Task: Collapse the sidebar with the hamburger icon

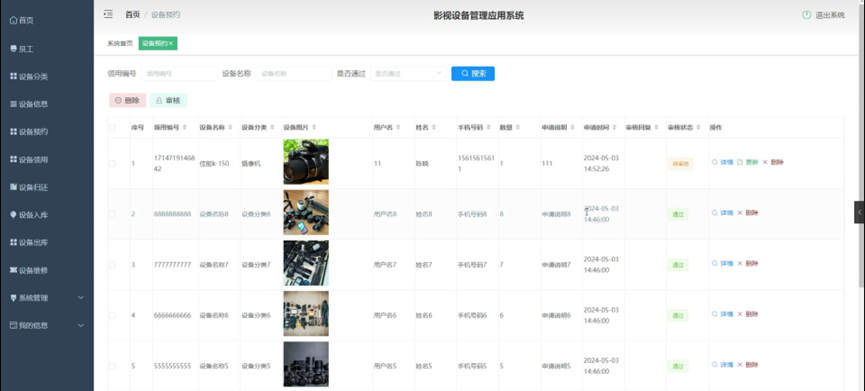Action: coord(108,14)
